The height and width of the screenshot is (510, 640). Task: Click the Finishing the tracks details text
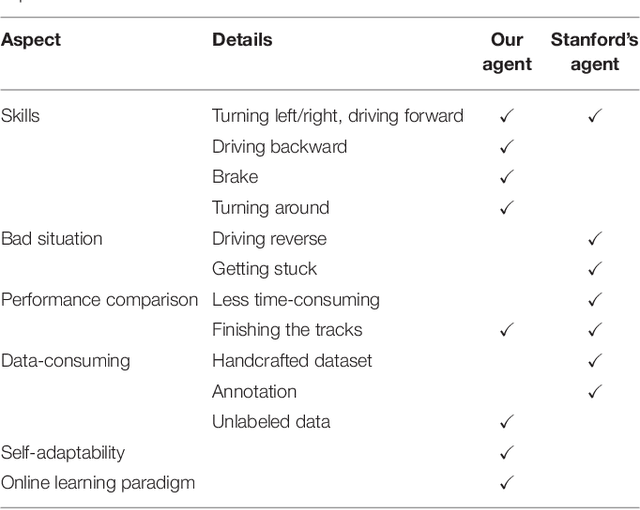[286, 330]
